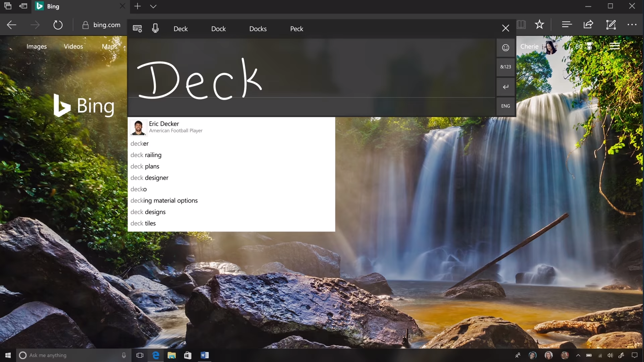Screen dimensions: 644x362
Task: Select Eric Decker suggestion
Action: (x=231, y=127)
